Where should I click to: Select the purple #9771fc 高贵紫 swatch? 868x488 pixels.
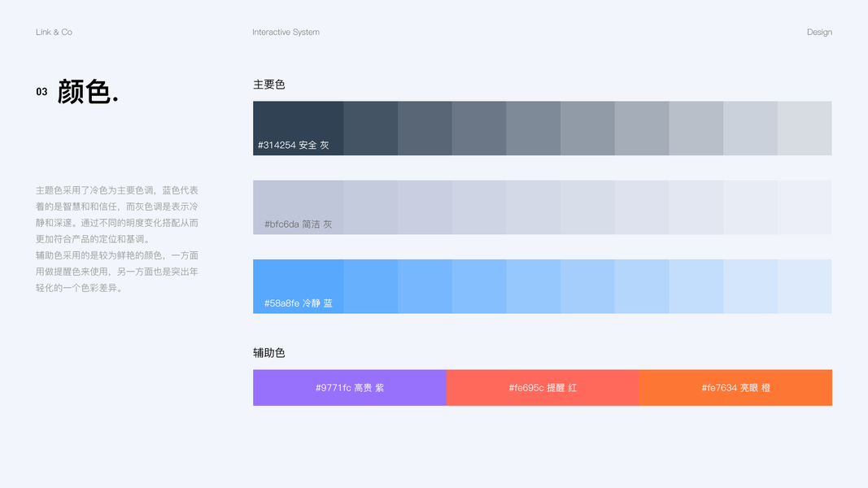(x=349, y=388)
